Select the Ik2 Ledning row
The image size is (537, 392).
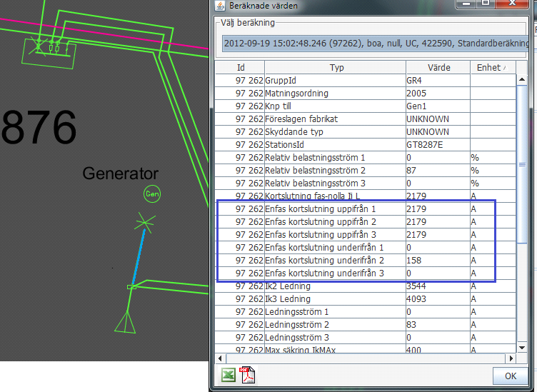coord(366,286)
